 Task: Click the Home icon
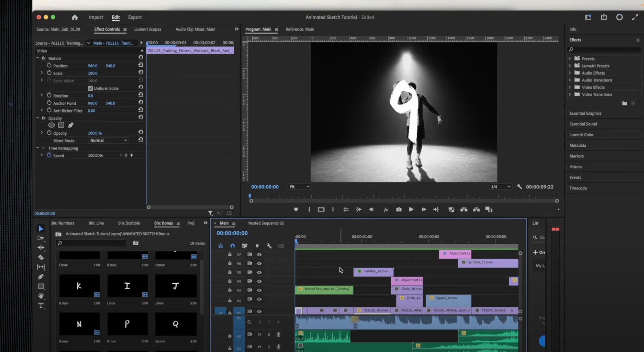75,17
